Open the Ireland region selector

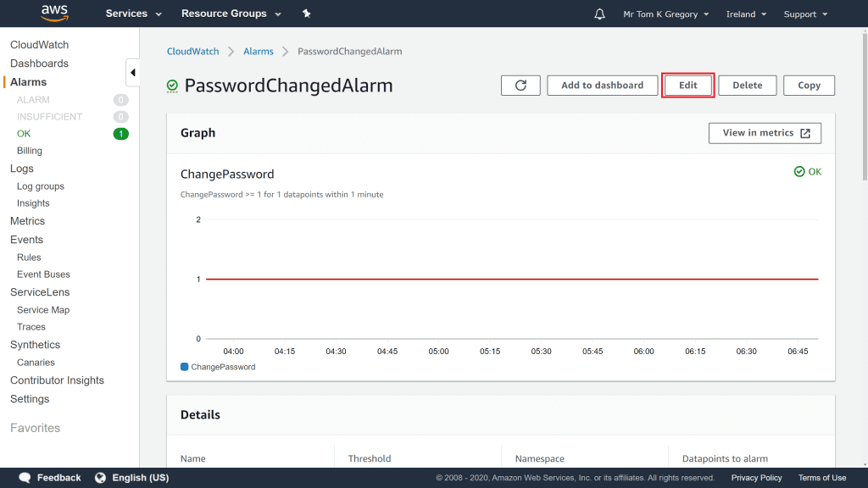746,14
